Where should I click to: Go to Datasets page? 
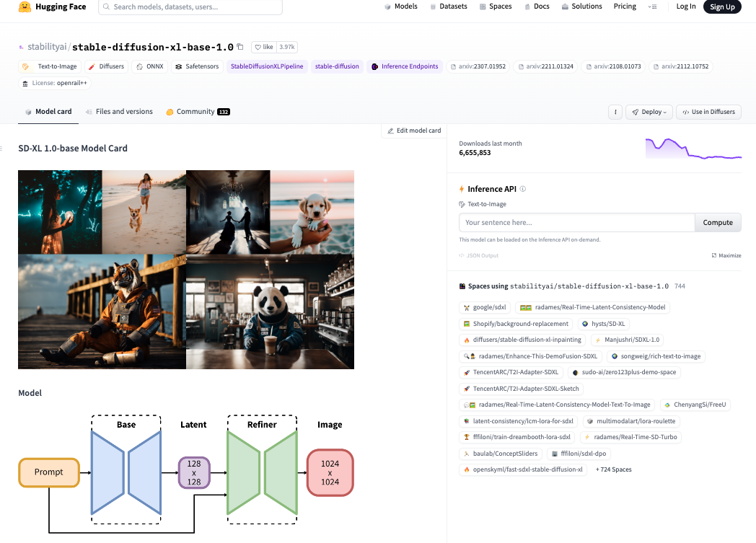[x=449, y=6]
